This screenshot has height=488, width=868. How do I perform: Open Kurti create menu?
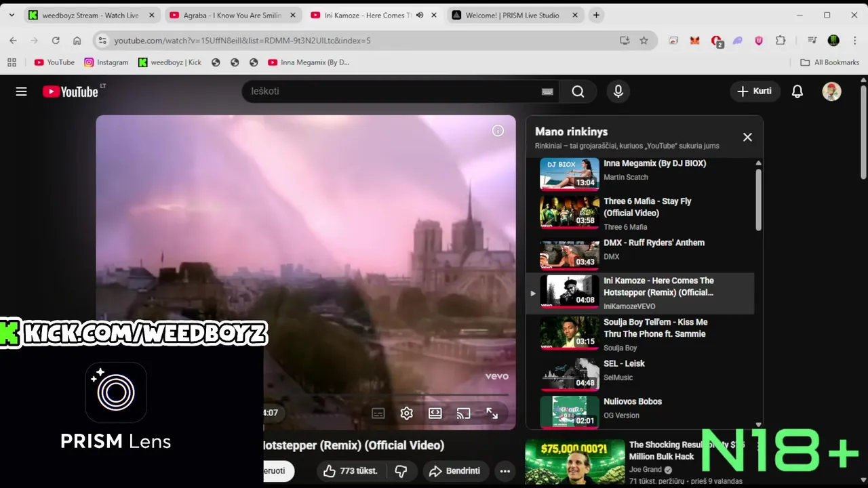point(755,91)
